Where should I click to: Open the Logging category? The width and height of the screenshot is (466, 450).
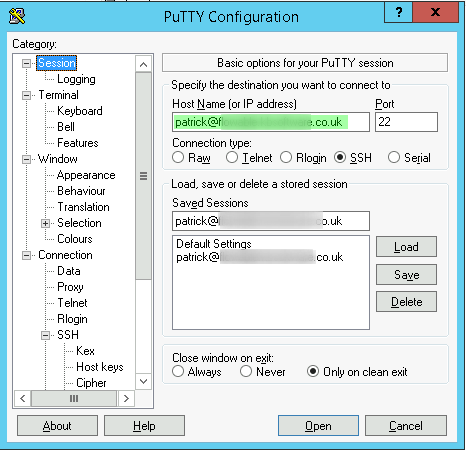76,79
